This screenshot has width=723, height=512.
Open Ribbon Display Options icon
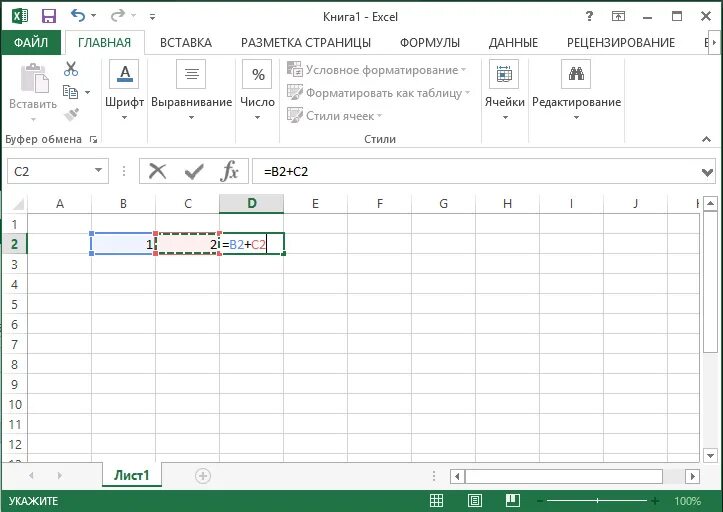tap(618, 17)
